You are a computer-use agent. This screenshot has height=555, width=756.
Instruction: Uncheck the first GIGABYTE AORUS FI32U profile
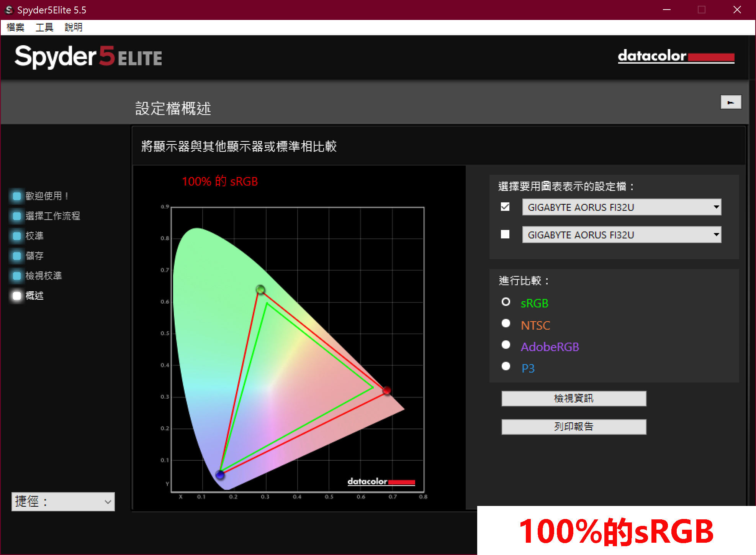505,207
